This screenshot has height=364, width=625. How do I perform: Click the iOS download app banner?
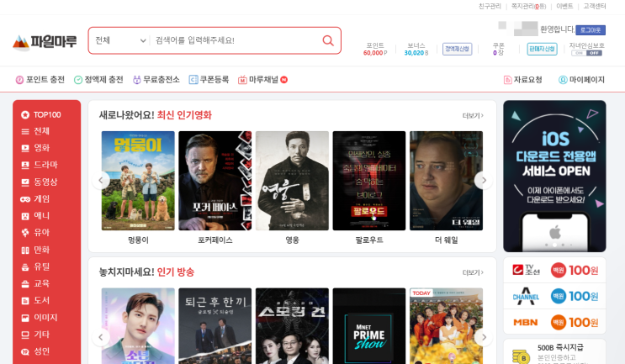click(554, 176)
